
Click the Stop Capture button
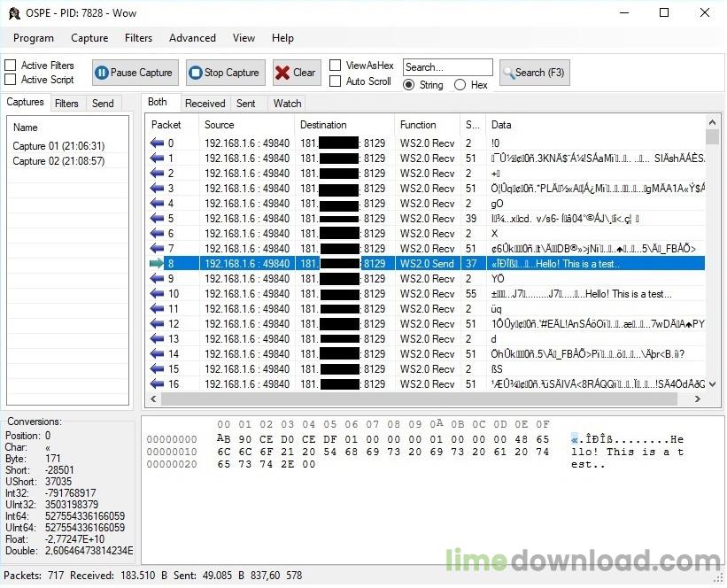[x=226, y=73]
